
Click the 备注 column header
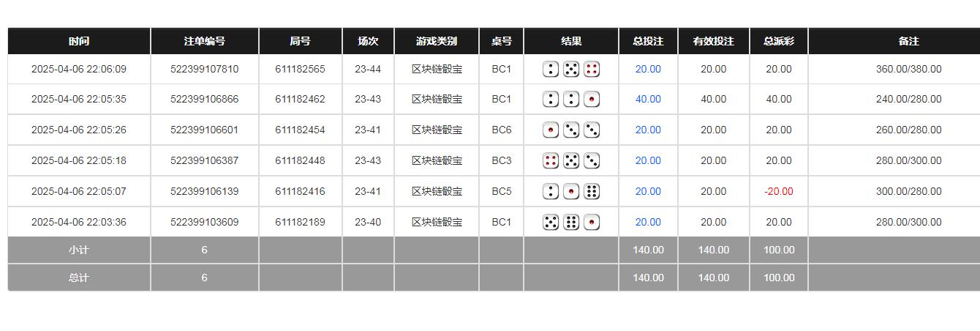coord(908,42)
